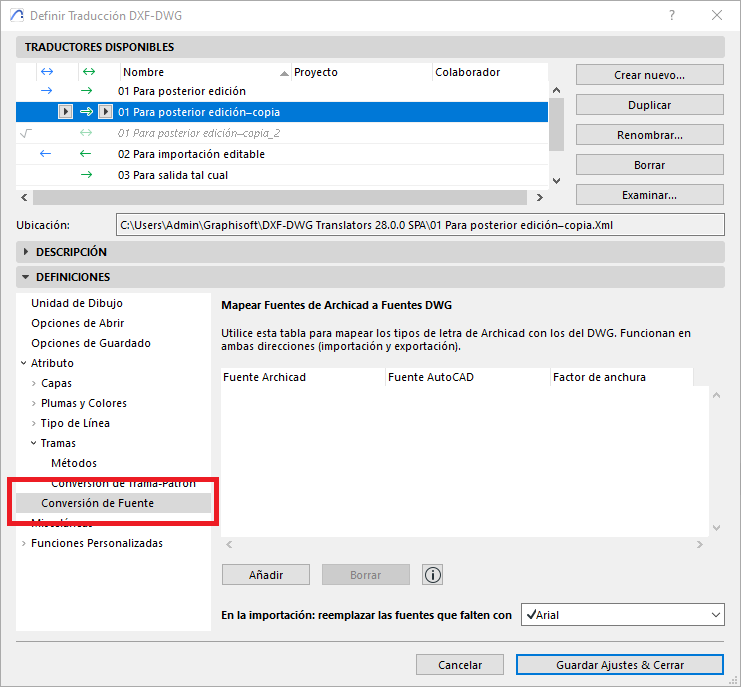Click the play icon right of the selected translator's arrow
741x687 pixels.
click(x=105, y=112)
